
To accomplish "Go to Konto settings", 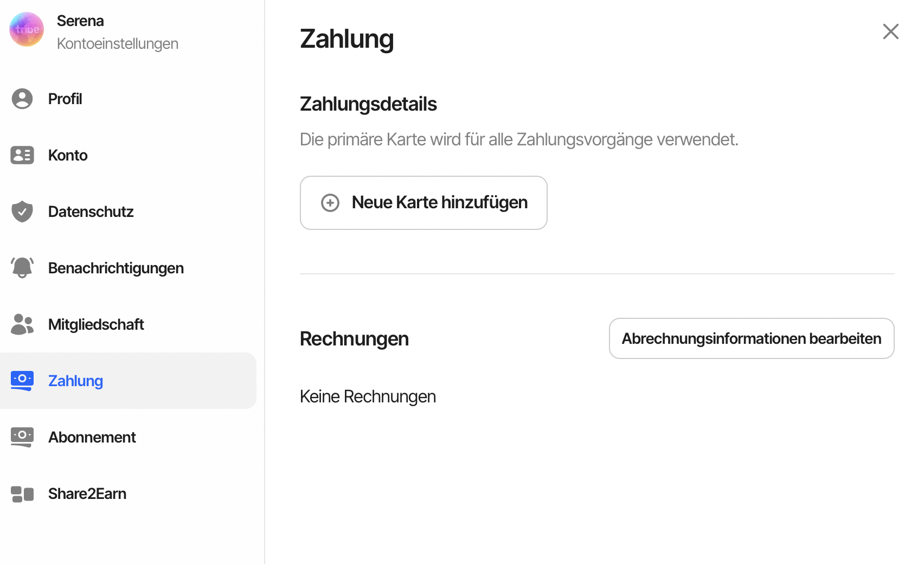I will tap(68, 155).
